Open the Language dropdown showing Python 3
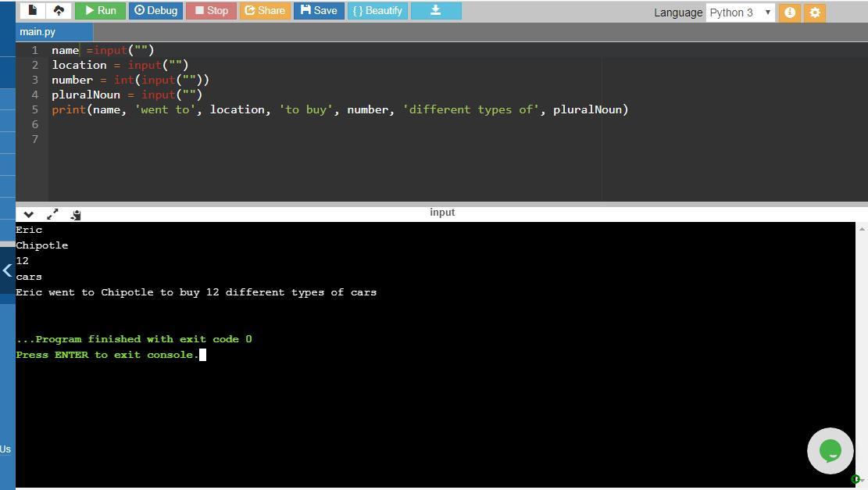The image size is (868, 490). (x=740, y=13)
